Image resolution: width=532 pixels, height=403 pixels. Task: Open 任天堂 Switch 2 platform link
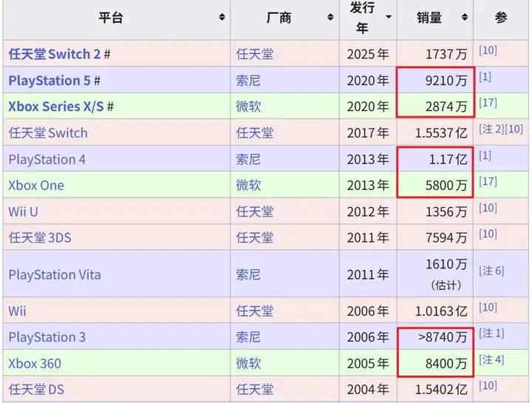pyautogui.click(x=55, y=54)
